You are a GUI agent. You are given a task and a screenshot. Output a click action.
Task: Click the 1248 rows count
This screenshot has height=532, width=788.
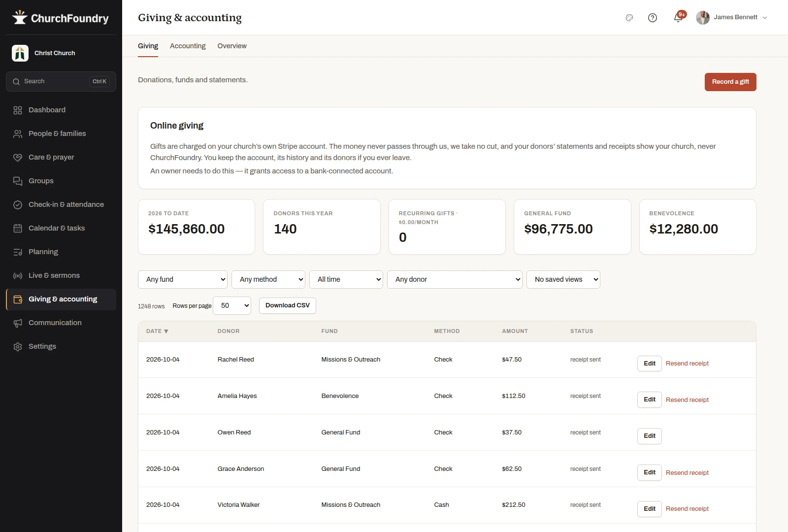tap(151, 306)
